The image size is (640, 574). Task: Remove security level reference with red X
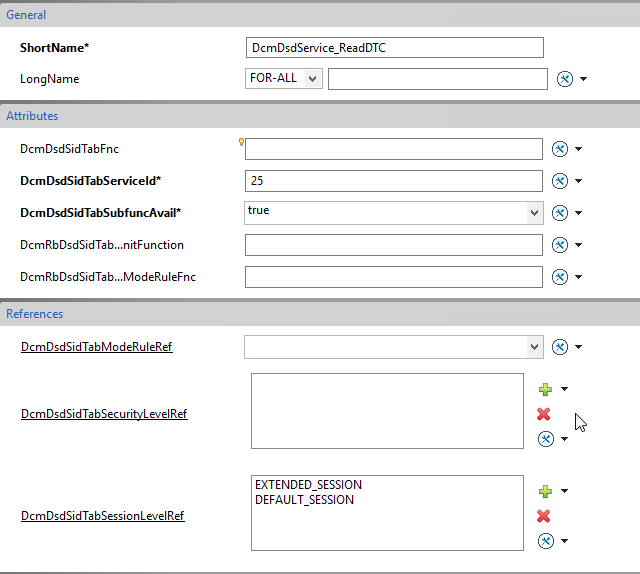(544, 414)
